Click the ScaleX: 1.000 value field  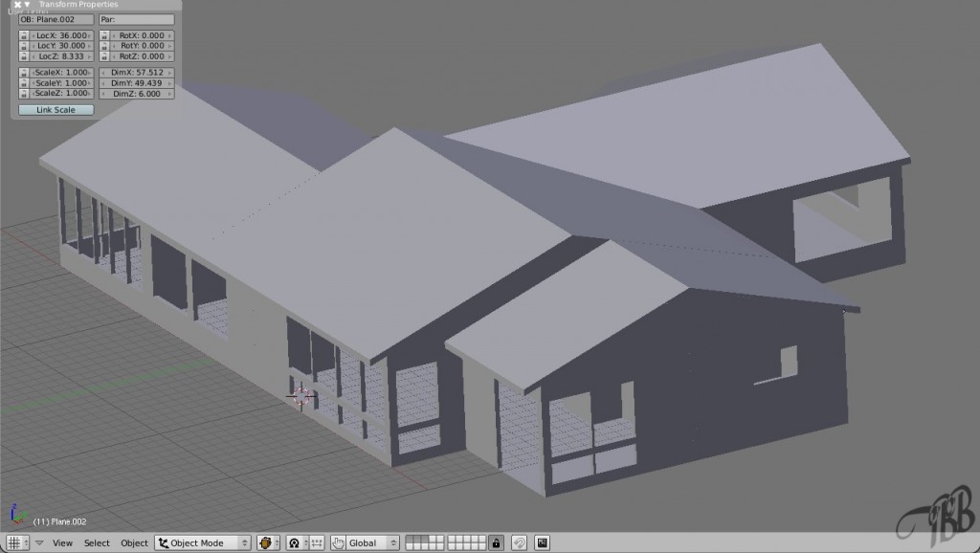(62, 73)
